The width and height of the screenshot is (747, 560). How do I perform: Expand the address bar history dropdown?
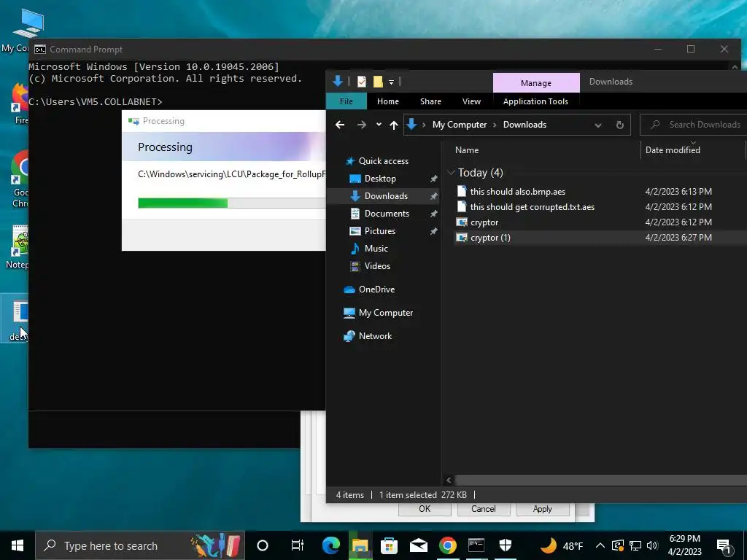[598, 125]
